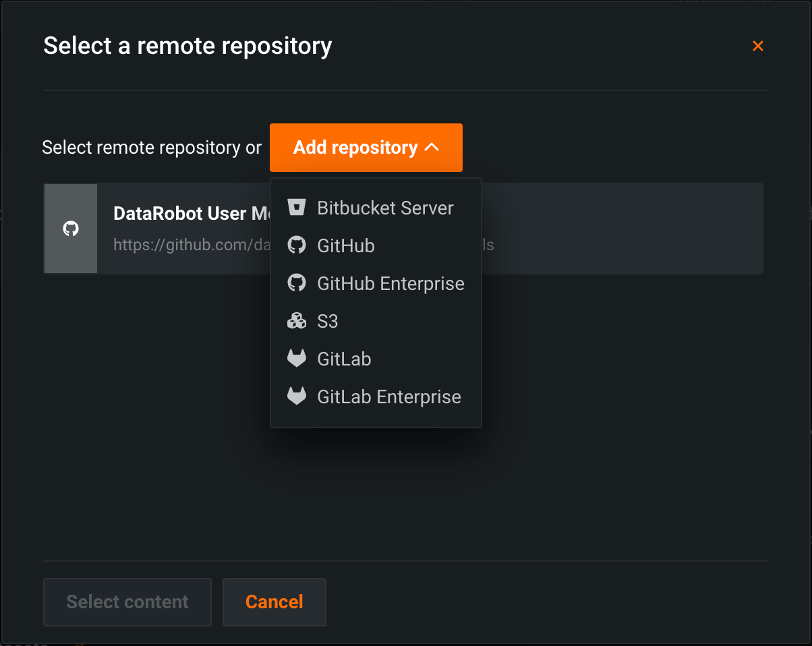Click the GitHub octocat icon beside GitHub option

[x=296, y=245]
